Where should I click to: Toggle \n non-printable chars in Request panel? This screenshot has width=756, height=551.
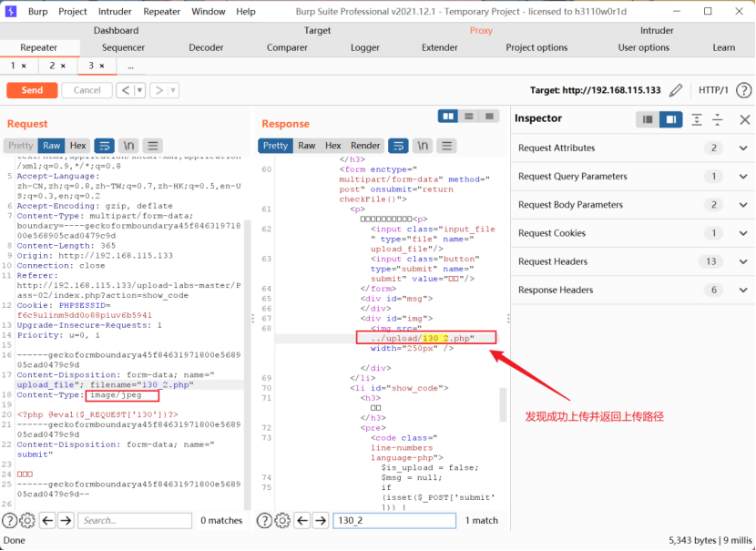pos(128,146)
